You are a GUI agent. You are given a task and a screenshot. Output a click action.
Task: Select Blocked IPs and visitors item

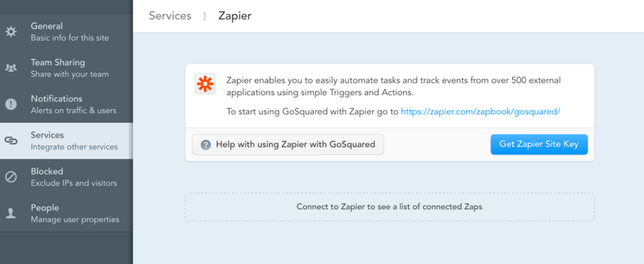pyautogui.click(x=66, y=177)
